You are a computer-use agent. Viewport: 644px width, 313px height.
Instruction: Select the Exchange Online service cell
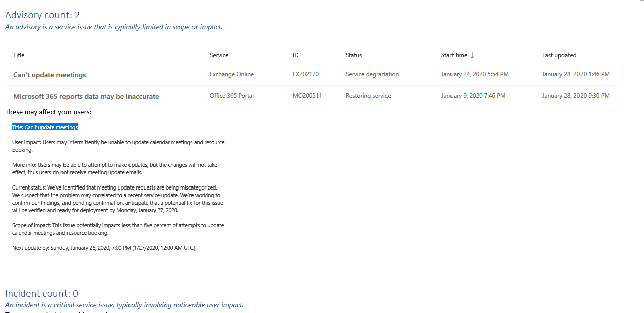232,74
